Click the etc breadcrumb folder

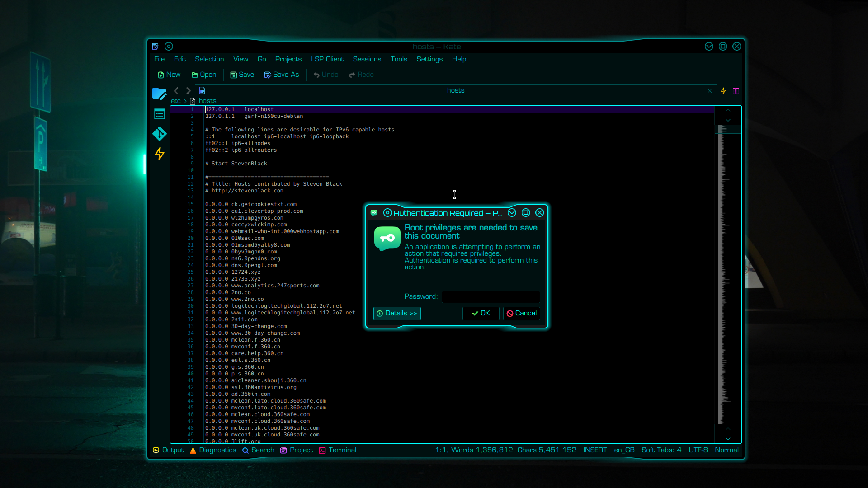point(176,101)
